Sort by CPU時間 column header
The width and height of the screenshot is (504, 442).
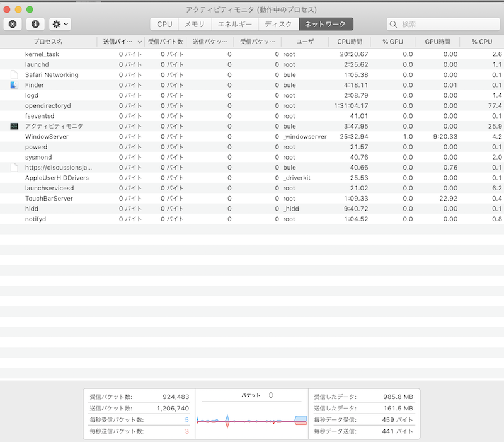349,42
